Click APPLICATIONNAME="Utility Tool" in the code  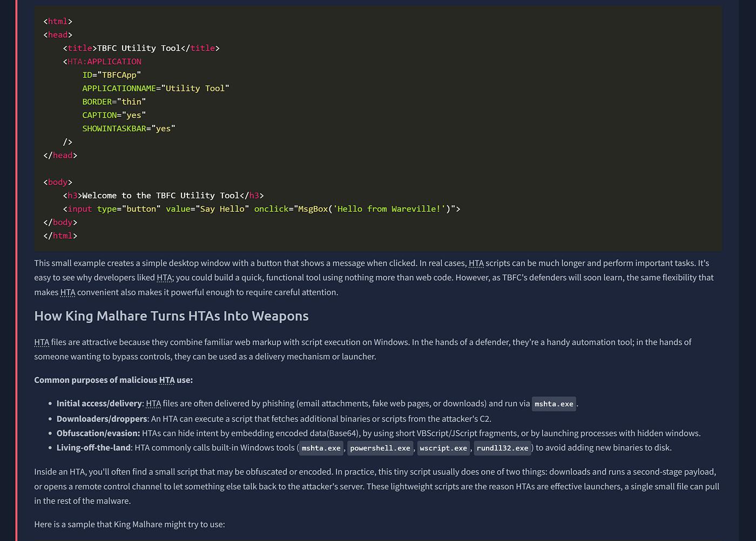pyautogui.click(x=156, y=88)
